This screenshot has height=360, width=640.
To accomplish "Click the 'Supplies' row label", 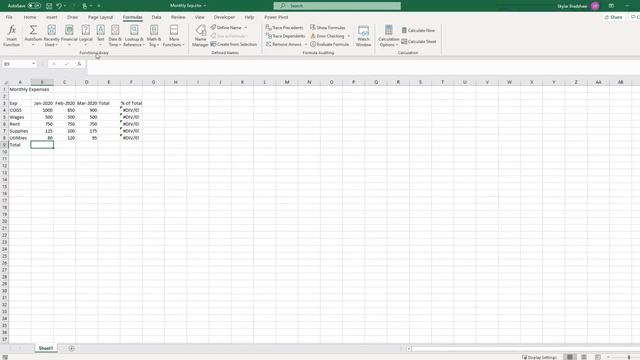I will tap(19, 131).
